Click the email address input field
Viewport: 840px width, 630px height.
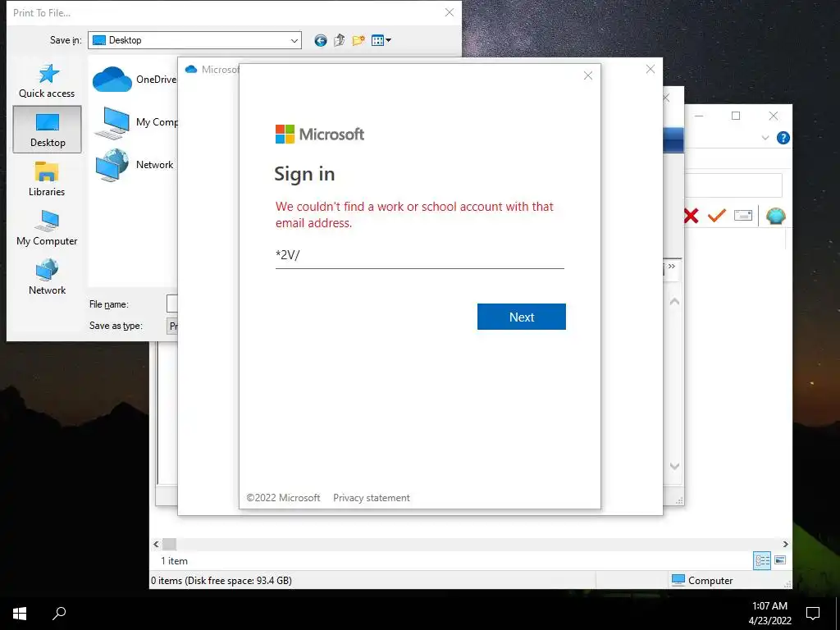coord(419,255)
